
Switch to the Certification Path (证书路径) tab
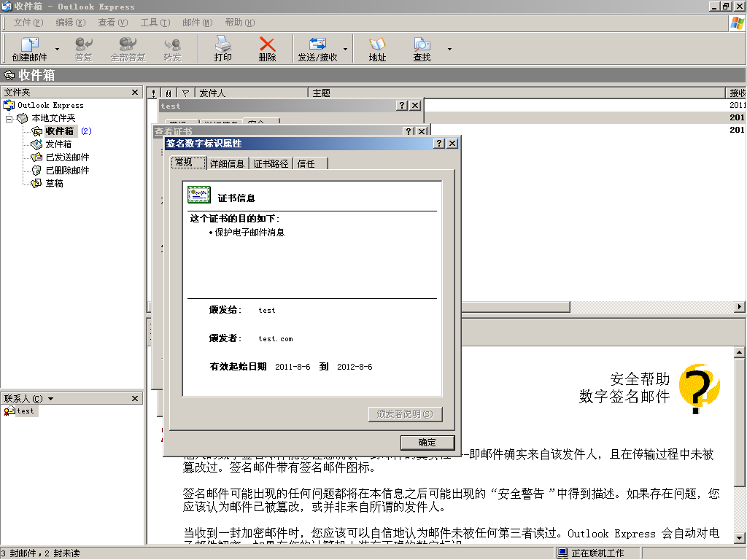click(271, 163)
